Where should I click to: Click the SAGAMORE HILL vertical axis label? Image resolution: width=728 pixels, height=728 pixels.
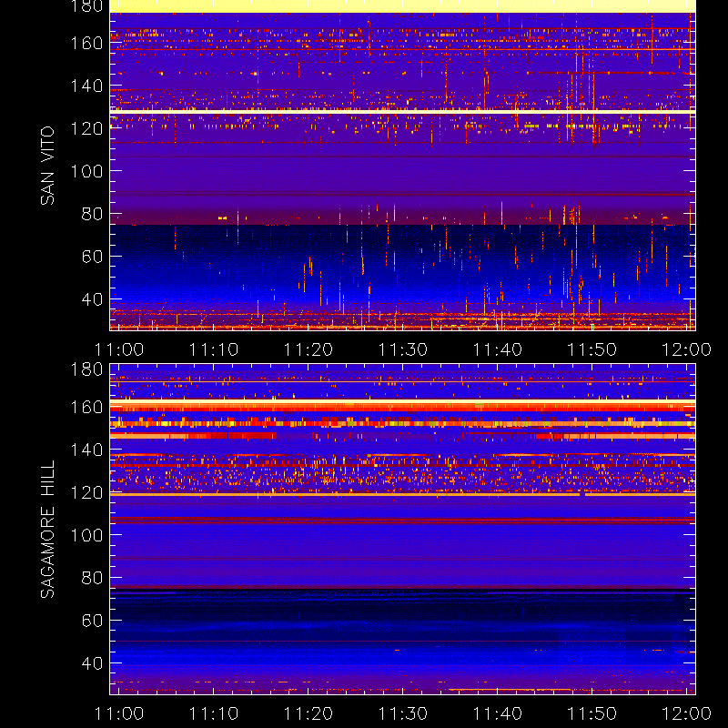click(x=47, y=529)
